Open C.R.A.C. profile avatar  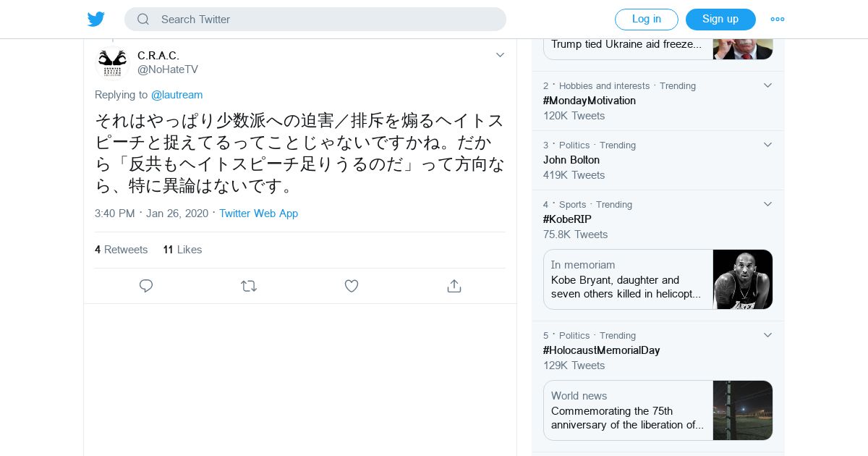click(112, 63)
